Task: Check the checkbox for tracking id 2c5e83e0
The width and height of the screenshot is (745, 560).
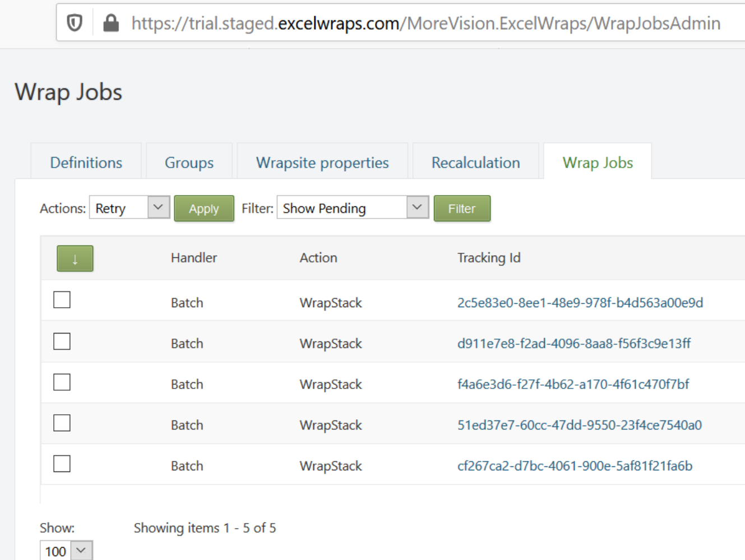Action: pyautogui.click(x=62, y=299)
